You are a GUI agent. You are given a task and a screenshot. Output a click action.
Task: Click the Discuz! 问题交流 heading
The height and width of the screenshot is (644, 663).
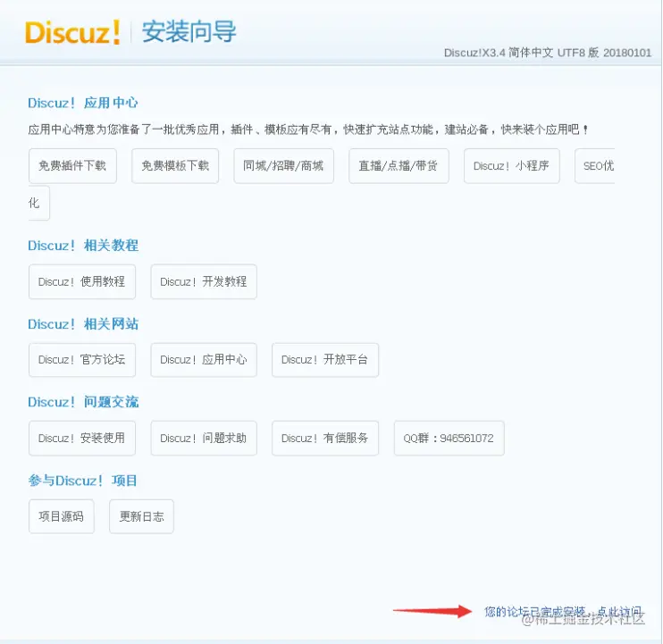coord(83,402)
